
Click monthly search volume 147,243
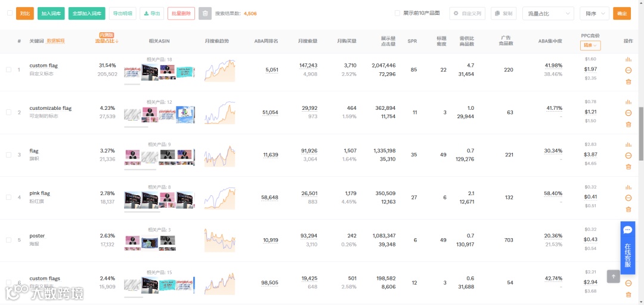[x=308, y=66]
